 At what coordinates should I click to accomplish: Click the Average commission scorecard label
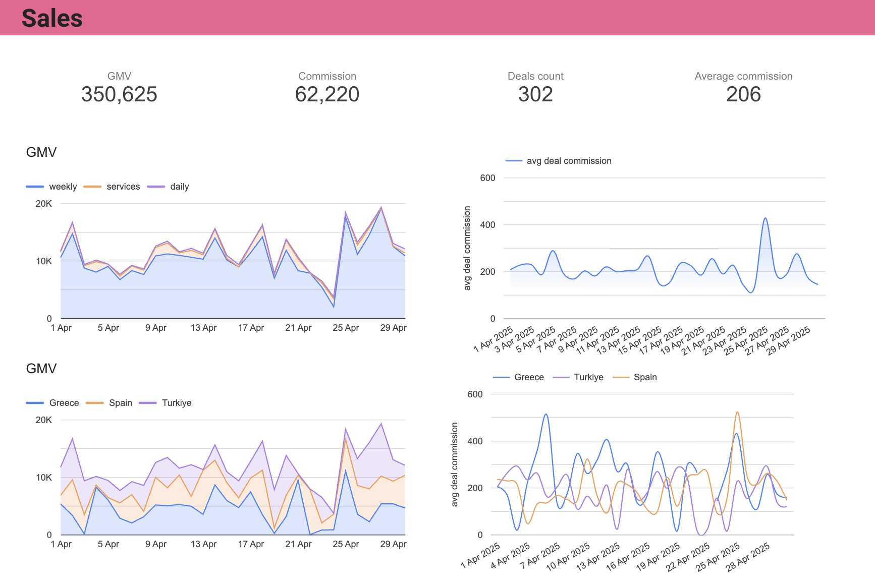[x=743, y=76]
